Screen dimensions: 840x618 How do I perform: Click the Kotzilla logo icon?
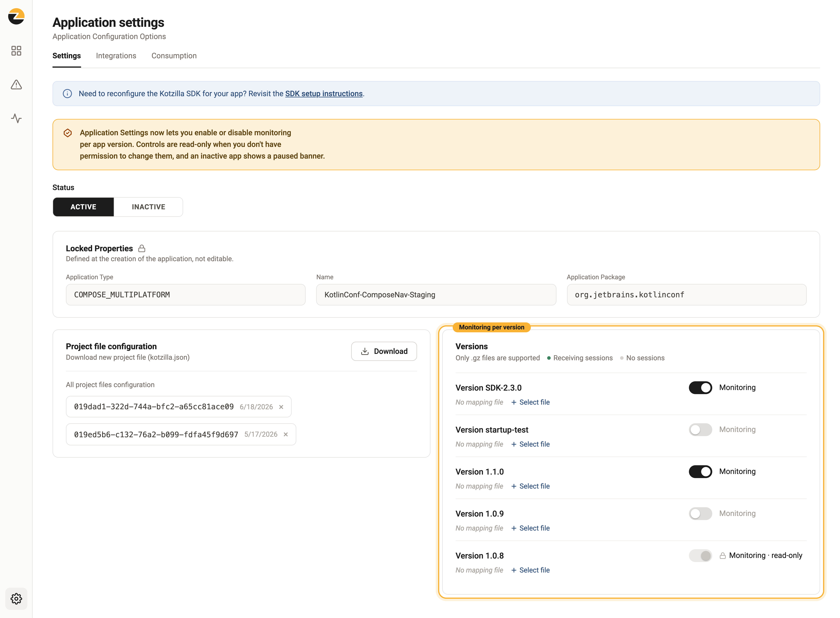[x=16, y=16]
